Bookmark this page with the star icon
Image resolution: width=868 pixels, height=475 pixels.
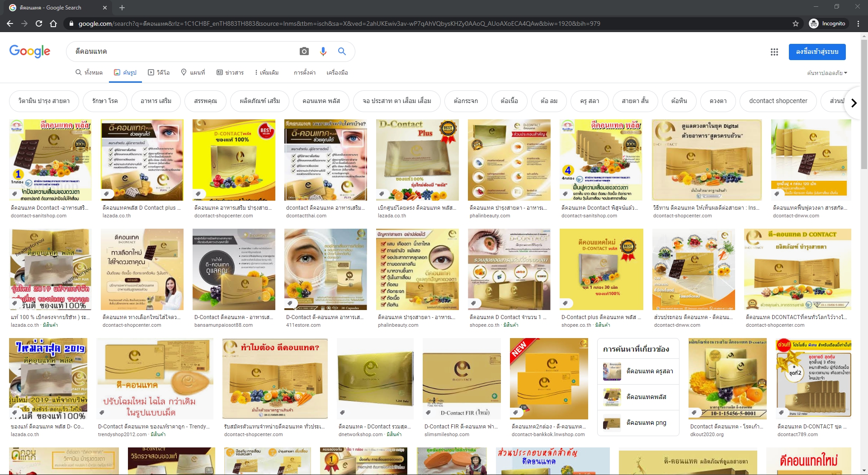point(795,24)
